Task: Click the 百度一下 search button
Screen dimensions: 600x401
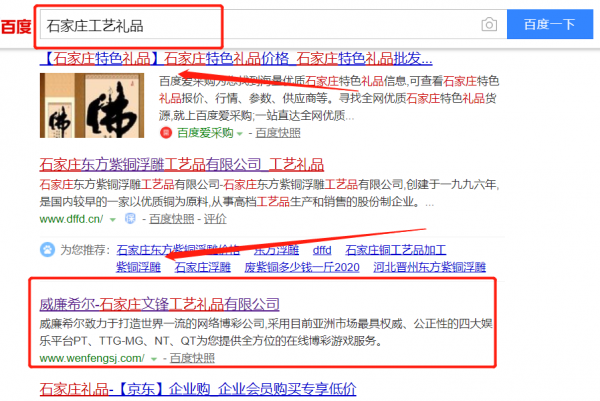Action: 550,24
